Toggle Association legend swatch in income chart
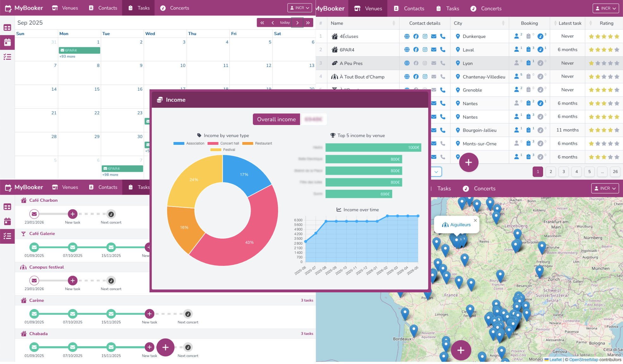623x364 pixels. point(179,143)
